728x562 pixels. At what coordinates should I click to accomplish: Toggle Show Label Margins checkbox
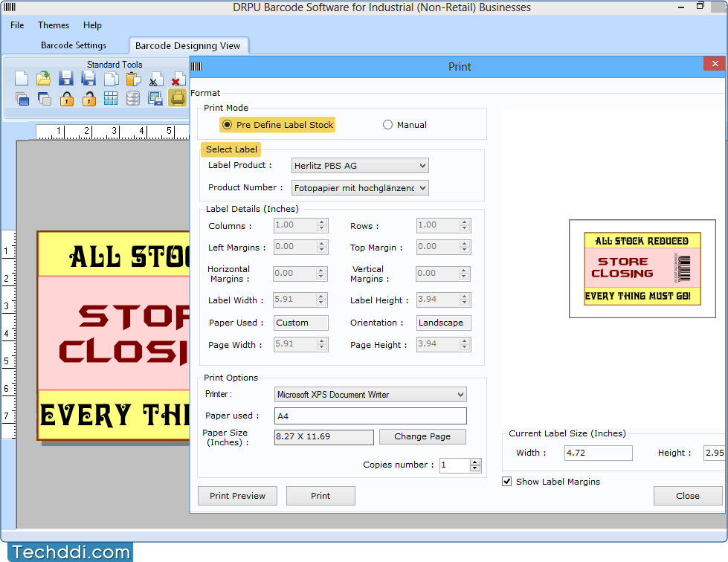tap(507, 481)
